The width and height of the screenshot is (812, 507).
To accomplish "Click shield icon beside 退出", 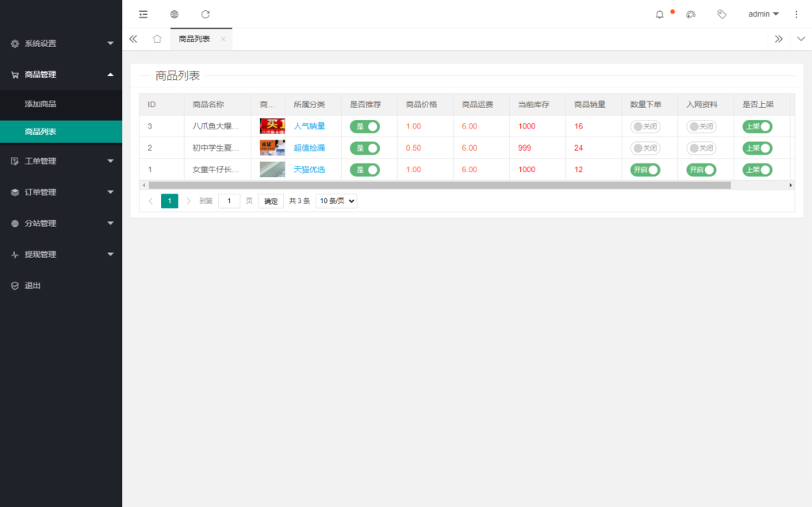I will click(15, 286).
